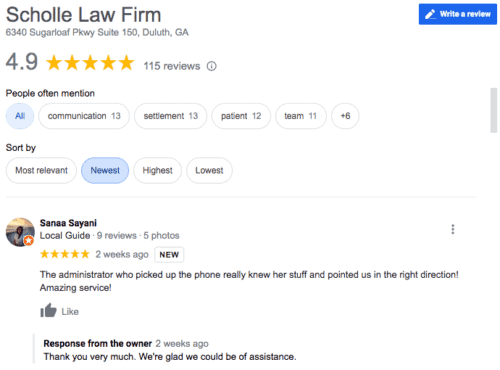
Task: Filter reviews by communication 13
Action: [x=84, y=116]
